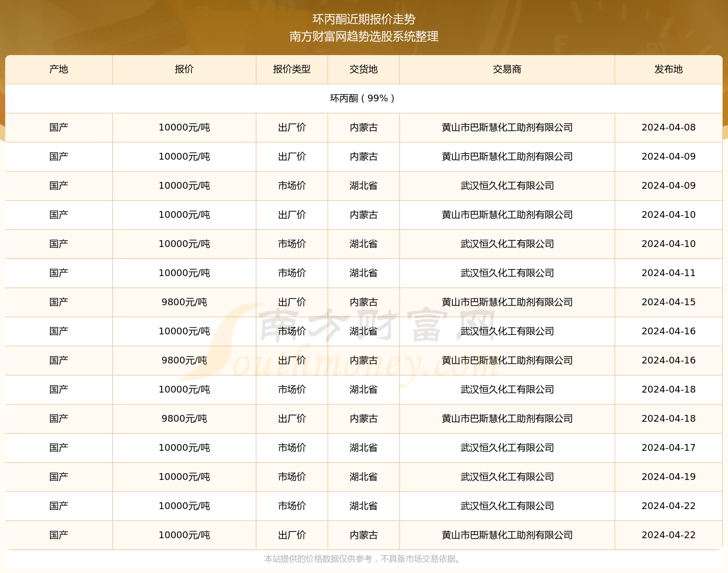This screenshot has width=728, height=573.
Task: Click 10000元/吨 in the 2024-04-11 row
Action: [x=184, y=273]
